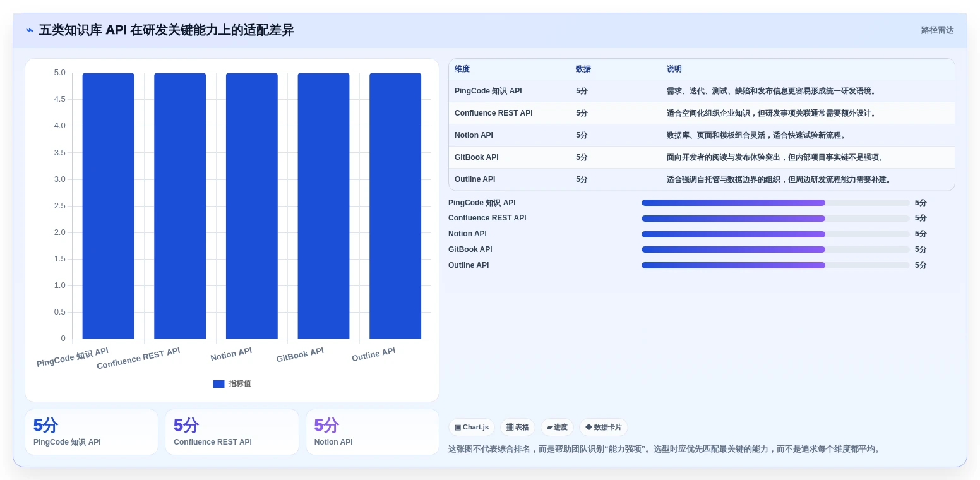Click the GitBook API progress bar

775,249
